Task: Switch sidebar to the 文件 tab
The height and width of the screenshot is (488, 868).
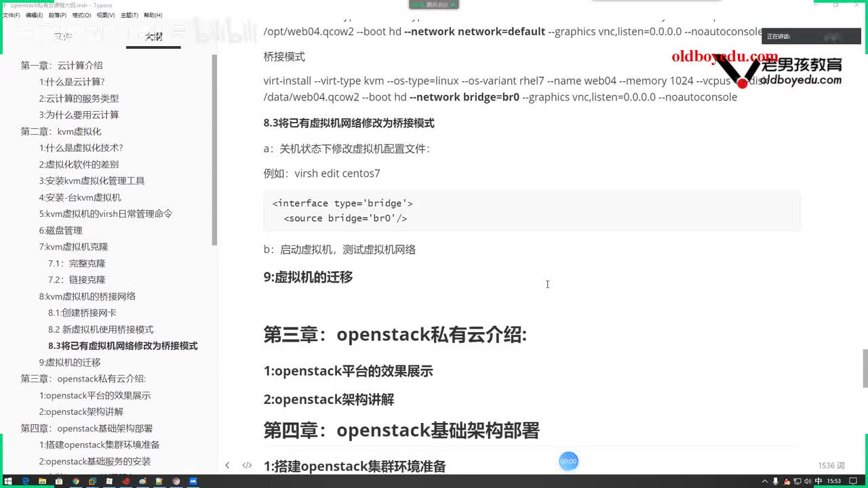Action: 63,37
